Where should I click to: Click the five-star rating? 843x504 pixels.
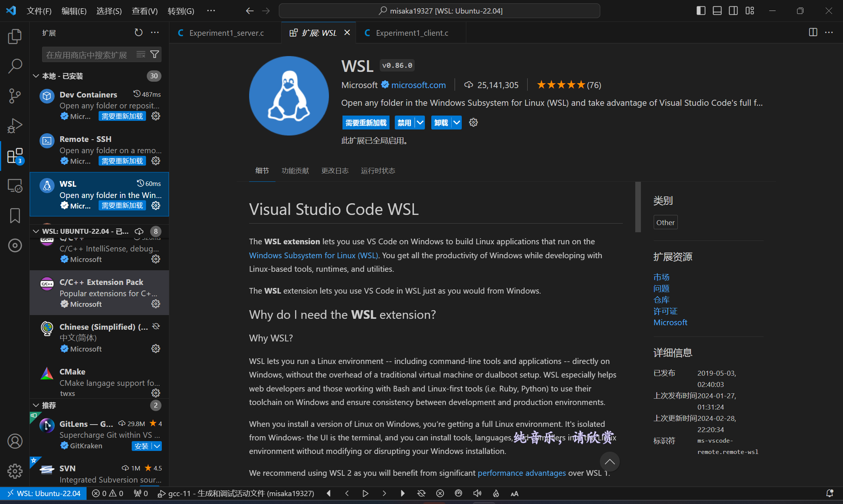pos(561,85)
